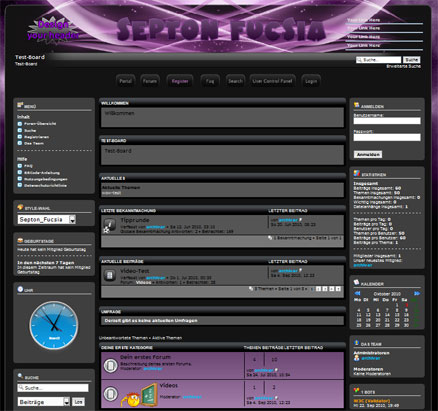Screen dimensions: 438x411
Task: Open the Video-Test topic
Action: click(x=135, y=271)
